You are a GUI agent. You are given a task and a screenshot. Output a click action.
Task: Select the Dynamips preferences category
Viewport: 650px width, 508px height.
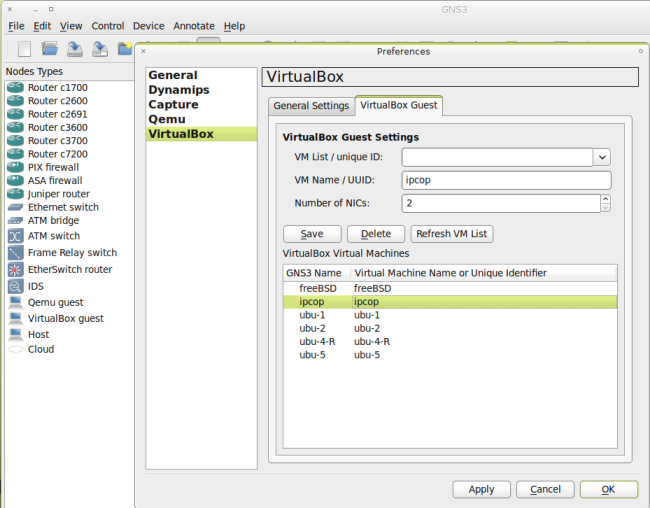179,90
